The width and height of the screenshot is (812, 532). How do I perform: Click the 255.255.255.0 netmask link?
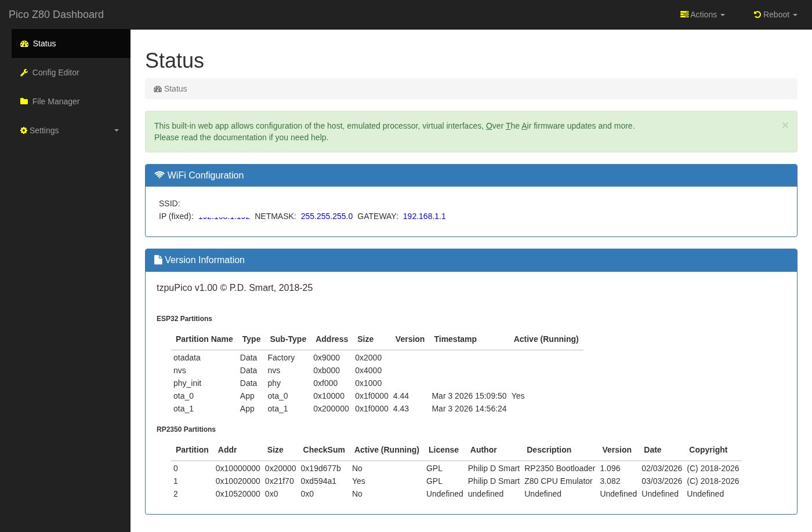coord(327,216)
